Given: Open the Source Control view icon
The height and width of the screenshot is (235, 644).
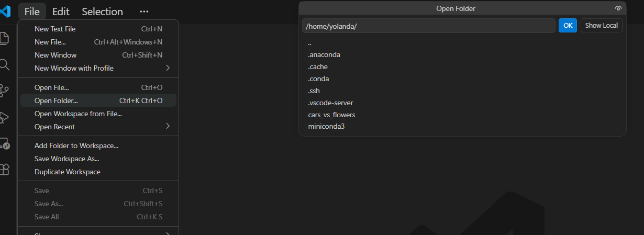Looking at the screenshot, I should [x=4, y=91].
